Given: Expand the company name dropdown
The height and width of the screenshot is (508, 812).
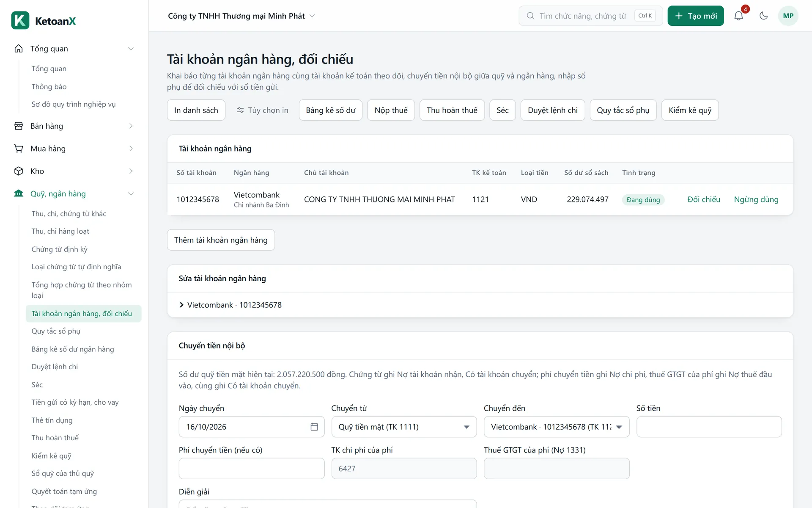Looking at the screenshot, I should (x=312, y=16).
